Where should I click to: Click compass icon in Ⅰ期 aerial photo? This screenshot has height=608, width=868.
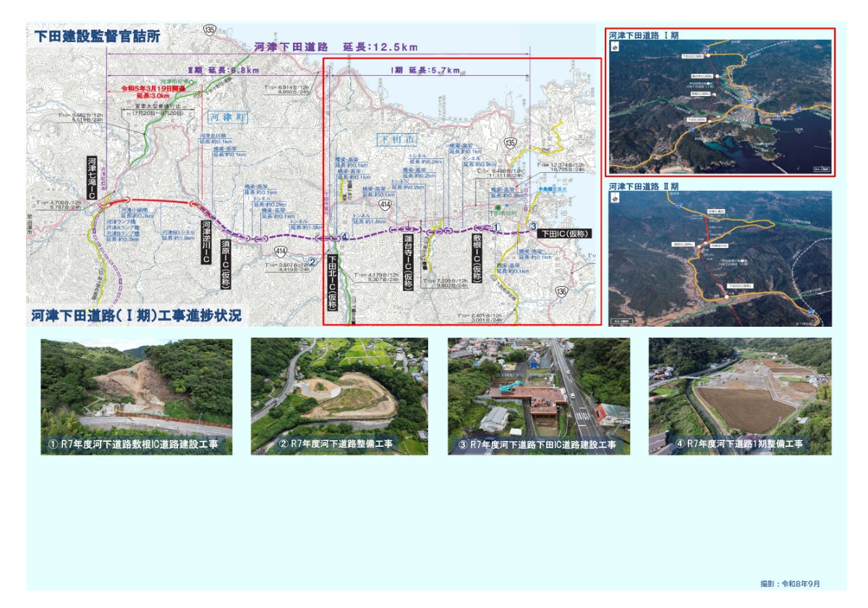point(616,47)
